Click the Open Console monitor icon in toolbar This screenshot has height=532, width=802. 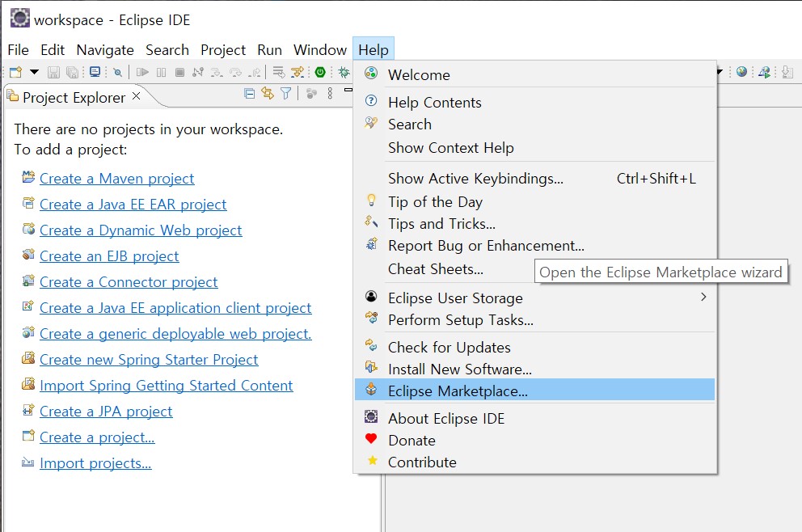(95, 72)
